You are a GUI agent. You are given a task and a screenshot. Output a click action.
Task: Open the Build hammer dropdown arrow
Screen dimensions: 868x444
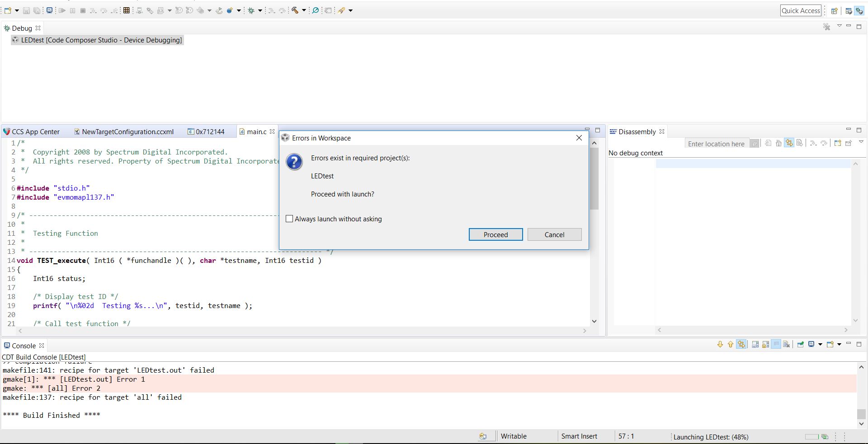(x=304, y=10)
